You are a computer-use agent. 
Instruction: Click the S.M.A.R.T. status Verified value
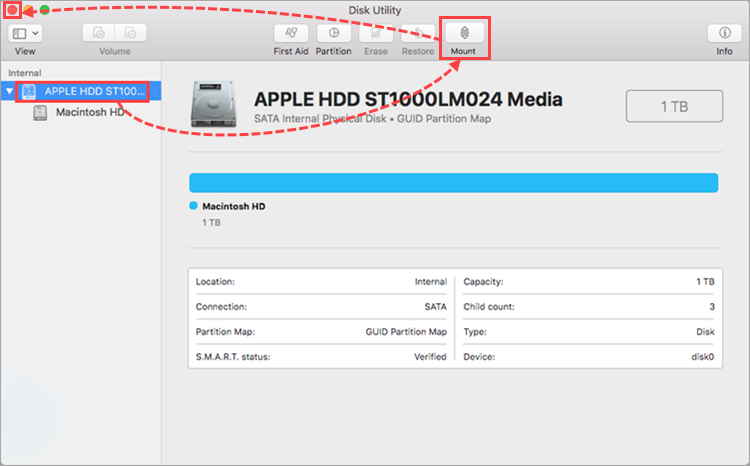(x=430, y=357)
